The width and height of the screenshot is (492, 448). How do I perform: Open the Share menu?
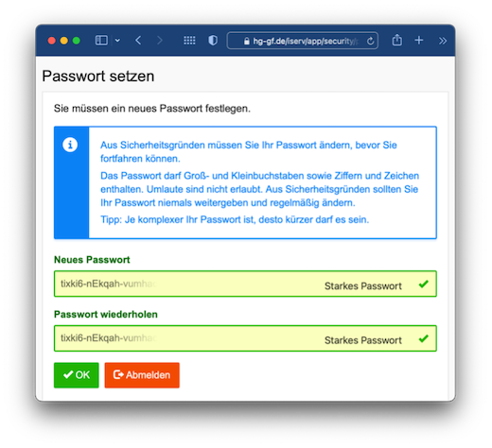[396, 40]
